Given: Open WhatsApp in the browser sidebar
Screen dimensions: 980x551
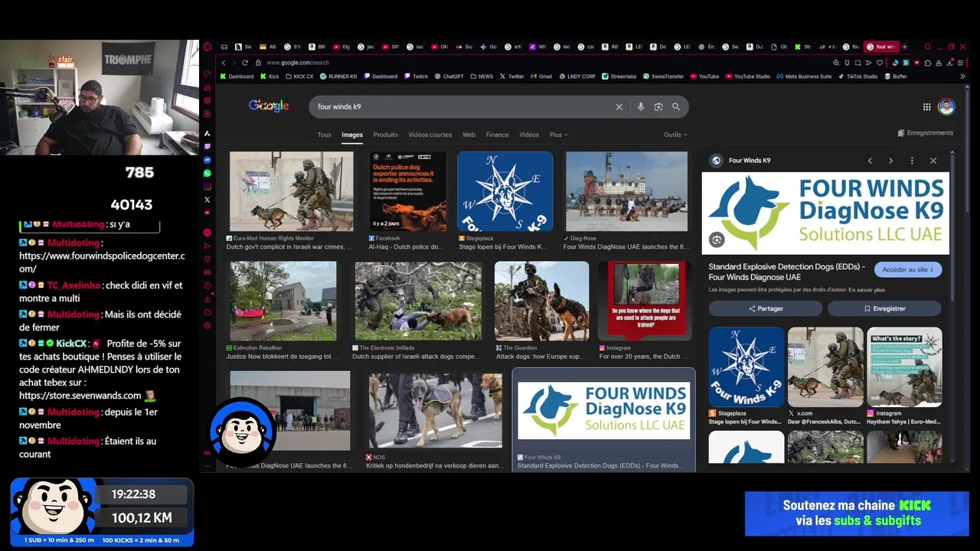Looking at the screenshot, I should [x=207, y=174].
